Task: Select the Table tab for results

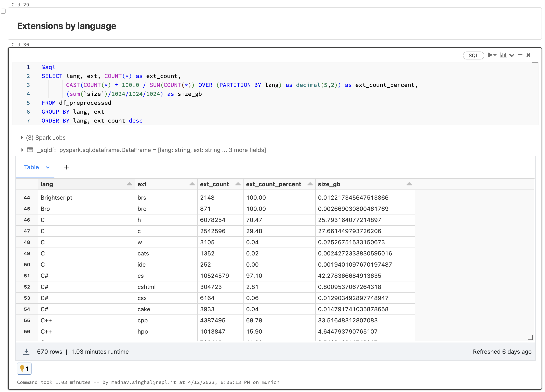Action: coord(31,167)
